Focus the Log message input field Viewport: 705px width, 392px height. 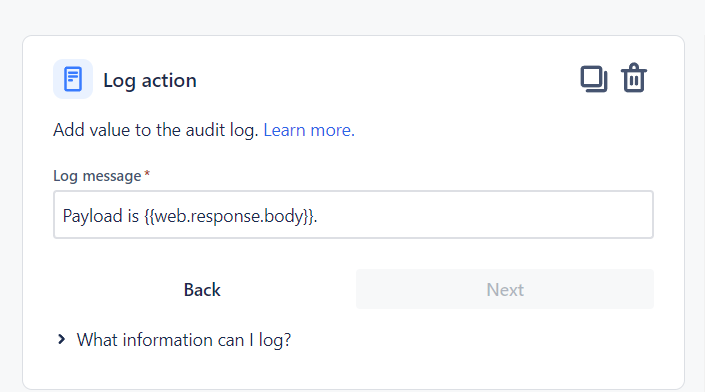[x=353, y=214]
